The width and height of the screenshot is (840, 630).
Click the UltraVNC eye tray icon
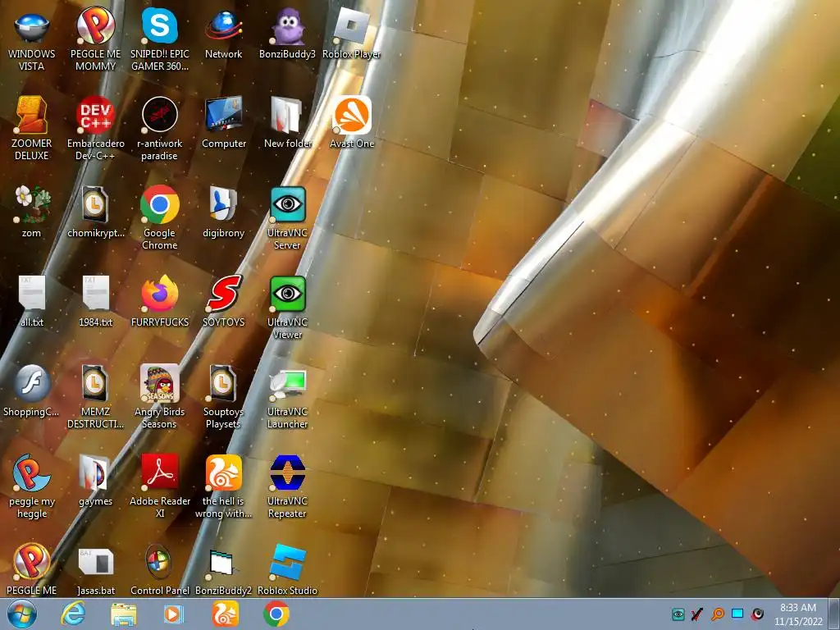678,614
